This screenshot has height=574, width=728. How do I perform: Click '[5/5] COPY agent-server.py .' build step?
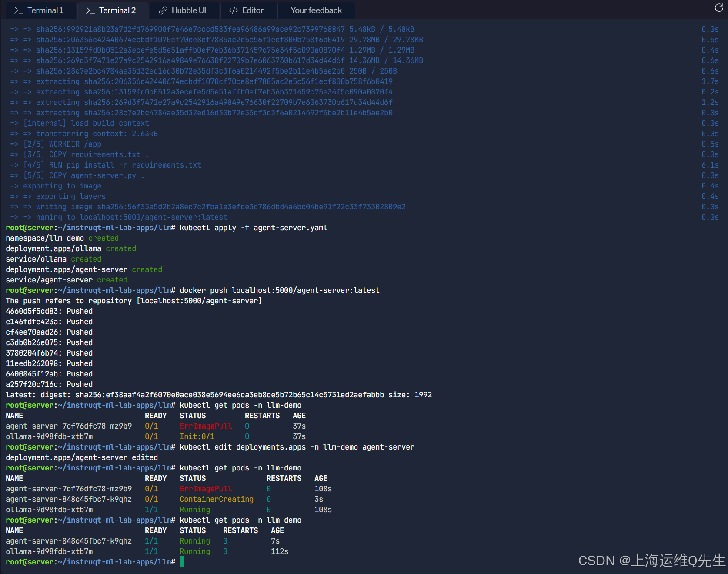[77, 175]
